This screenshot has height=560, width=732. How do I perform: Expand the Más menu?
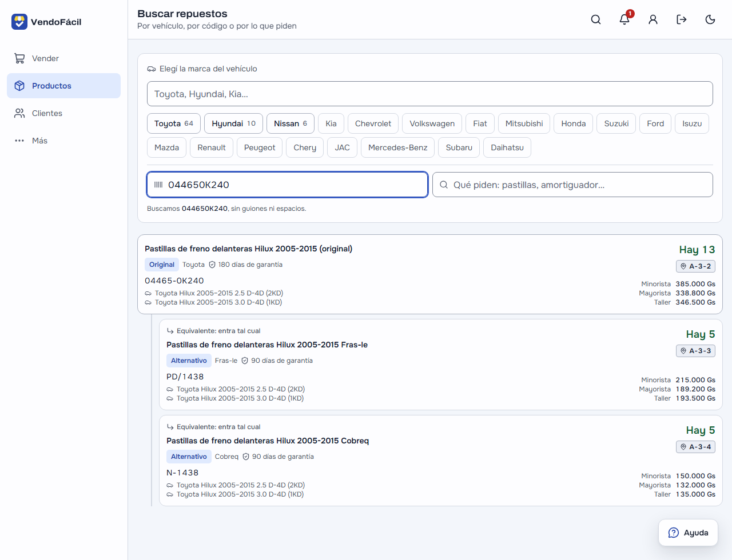[x=63, y=141]
